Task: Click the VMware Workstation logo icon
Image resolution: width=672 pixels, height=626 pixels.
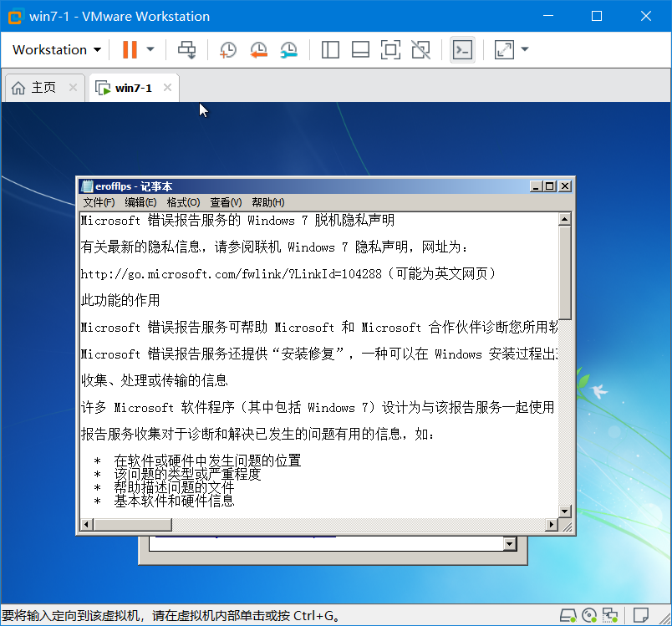Action: pyautogui.click(x=15, y=16)
